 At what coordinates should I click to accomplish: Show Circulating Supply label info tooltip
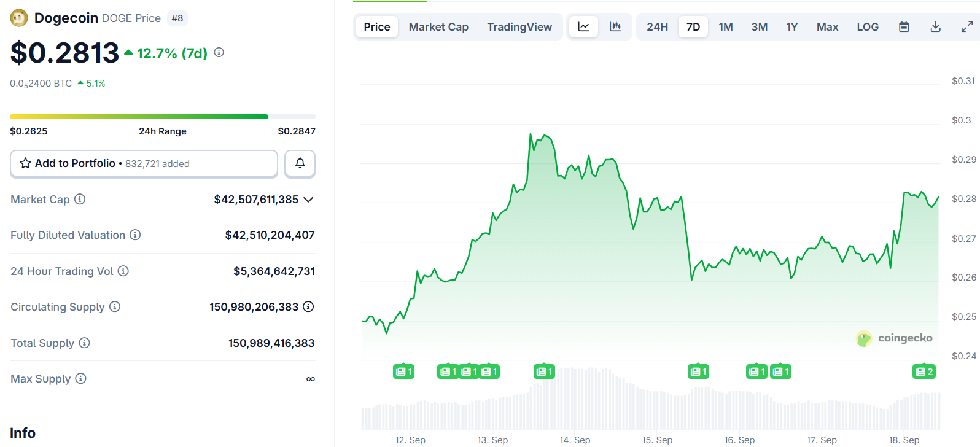click(115, 306)
